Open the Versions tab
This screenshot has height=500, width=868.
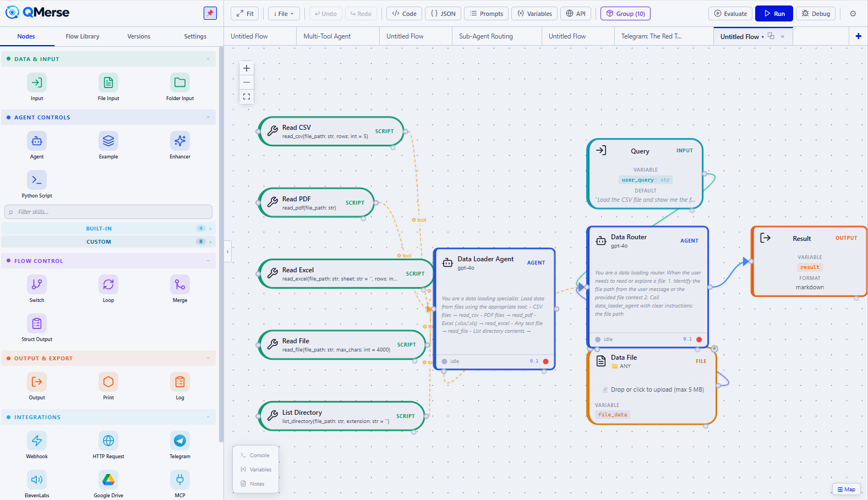click(139, 36)
